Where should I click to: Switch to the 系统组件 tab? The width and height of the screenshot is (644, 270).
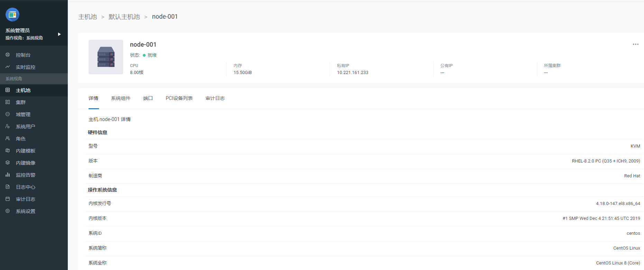point(120,99)
